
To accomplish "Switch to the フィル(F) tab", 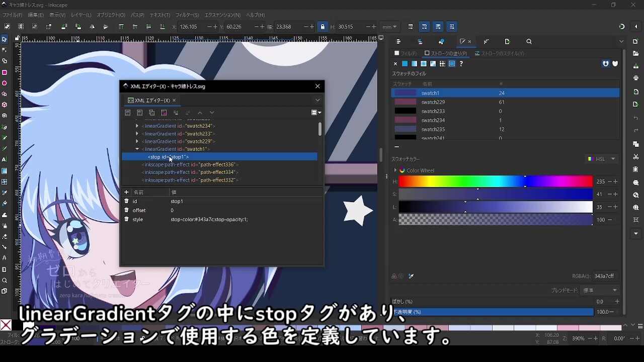I will 406,53.
